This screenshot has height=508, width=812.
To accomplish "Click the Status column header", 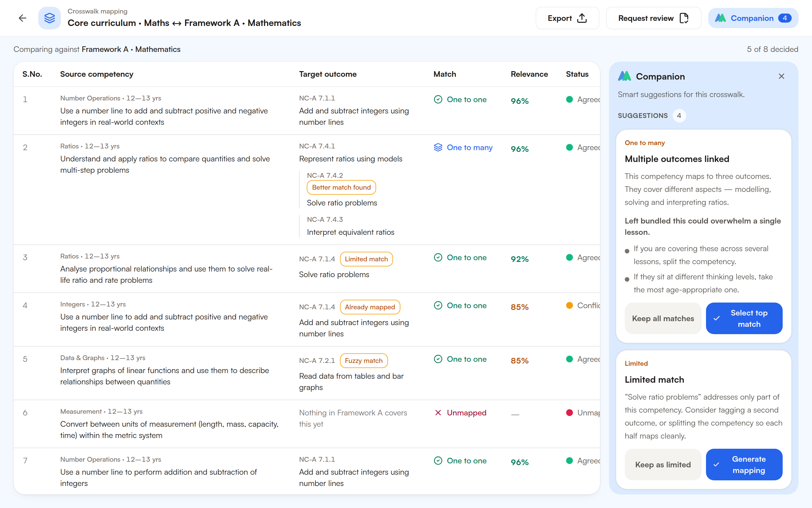I will point(577,74).
